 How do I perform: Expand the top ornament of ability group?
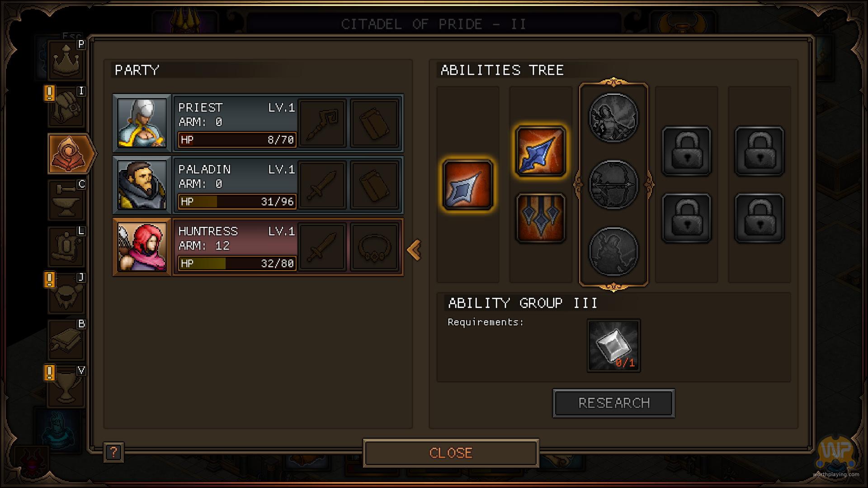point(613,82)
